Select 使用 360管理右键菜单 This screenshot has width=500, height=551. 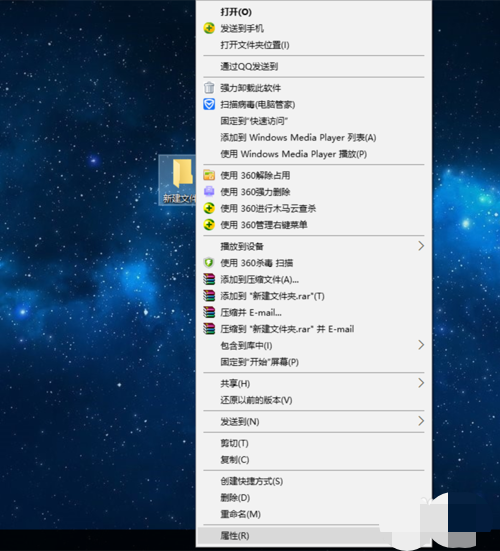(x=314, y=225)
